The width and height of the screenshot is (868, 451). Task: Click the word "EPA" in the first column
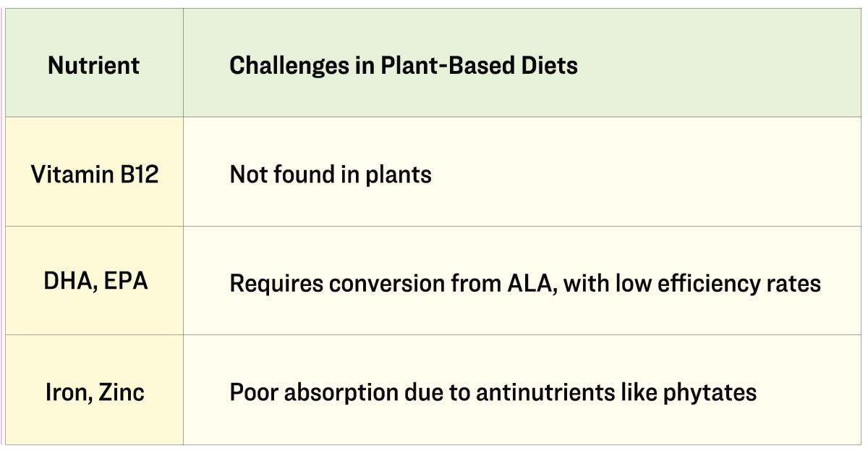point(125,282)
